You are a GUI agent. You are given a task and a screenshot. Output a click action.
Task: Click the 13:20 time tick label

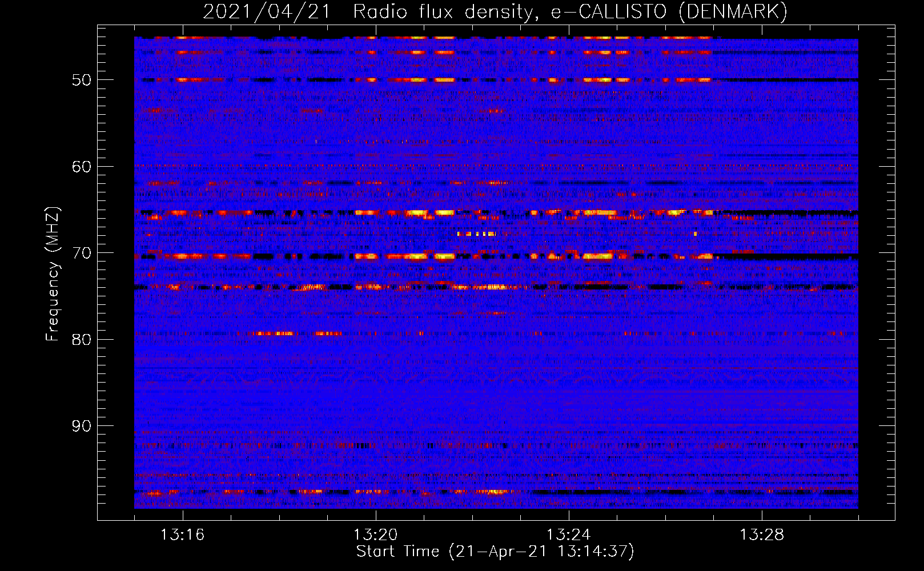click(375, 535)
